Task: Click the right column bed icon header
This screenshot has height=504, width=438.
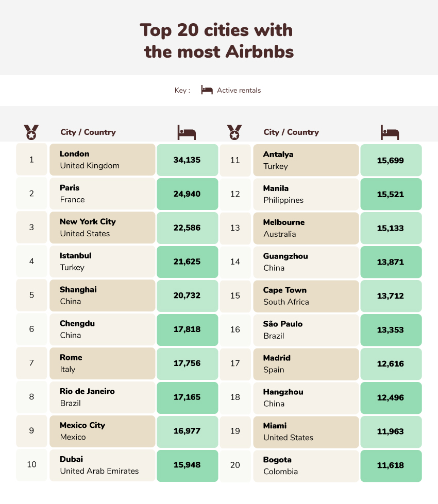Action: (390, 132)
